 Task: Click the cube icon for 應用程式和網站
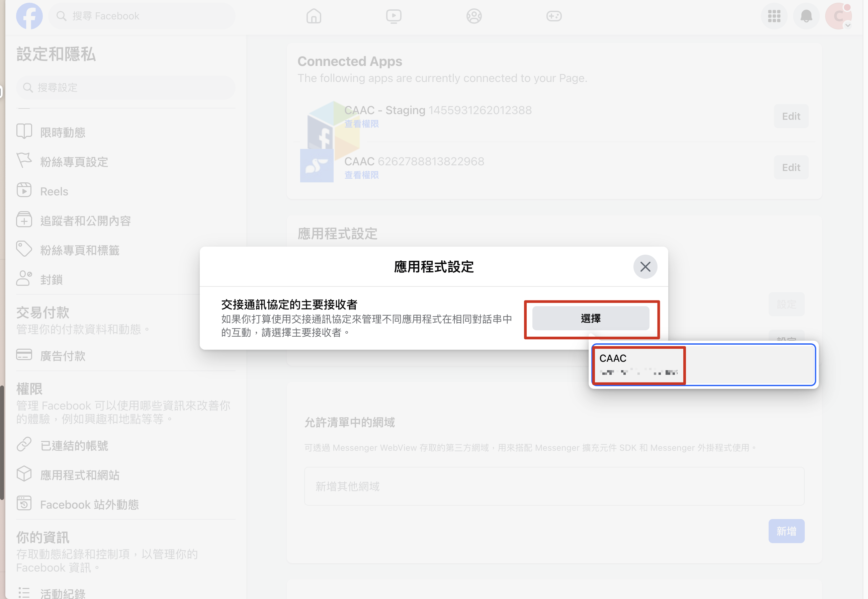coord(24,474)
